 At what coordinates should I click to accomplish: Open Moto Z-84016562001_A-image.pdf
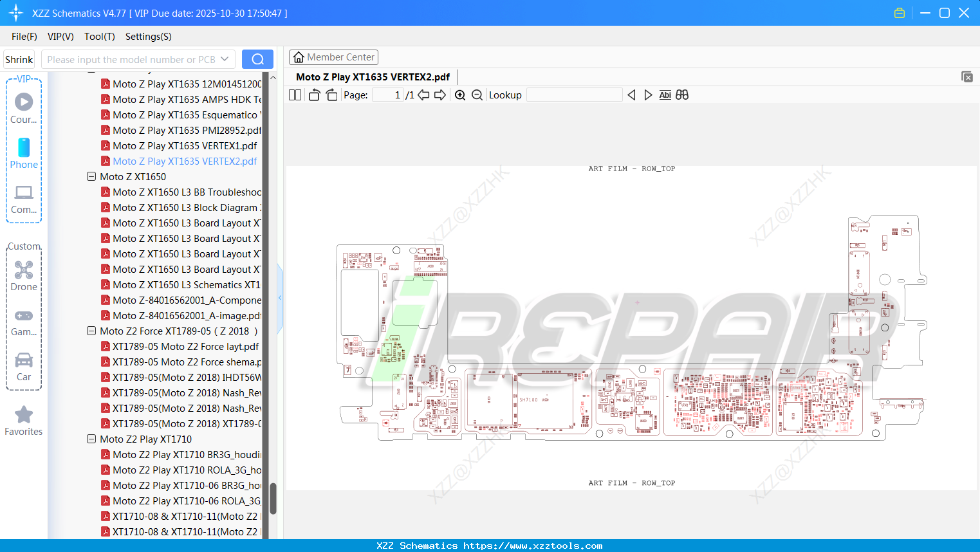(x=187, y=316)
